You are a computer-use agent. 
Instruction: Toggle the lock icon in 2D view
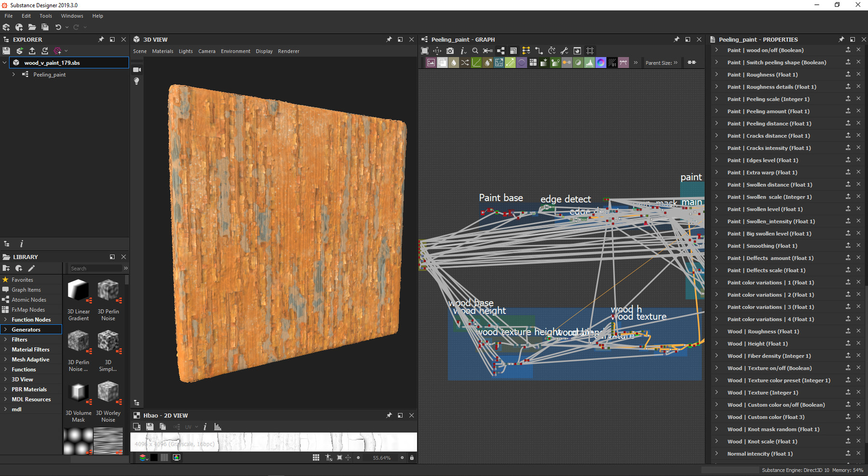pyautogui.click(x=412, y=458)
